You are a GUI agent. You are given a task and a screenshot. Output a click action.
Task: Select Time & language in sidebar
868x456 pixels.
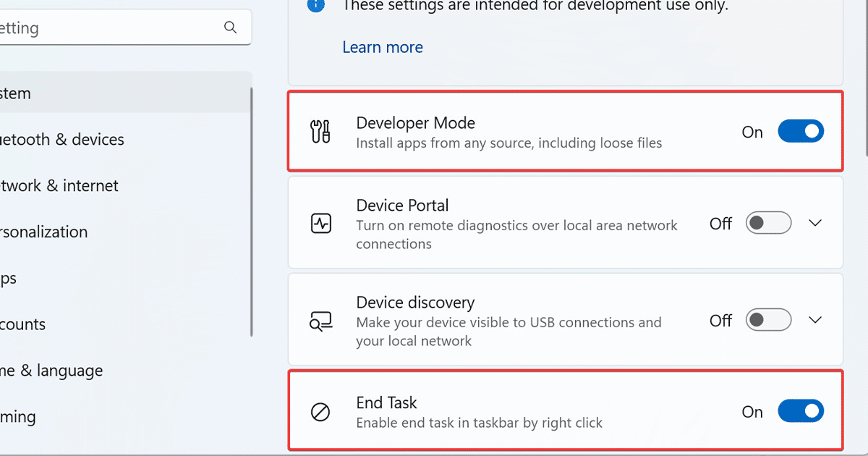[51, 371]
